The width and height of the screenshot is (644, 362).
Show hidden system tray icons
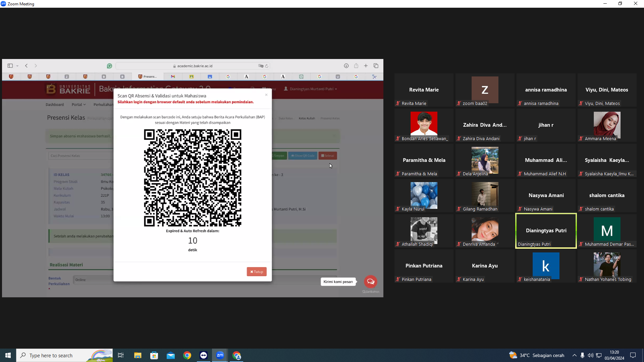click(574, 355)
